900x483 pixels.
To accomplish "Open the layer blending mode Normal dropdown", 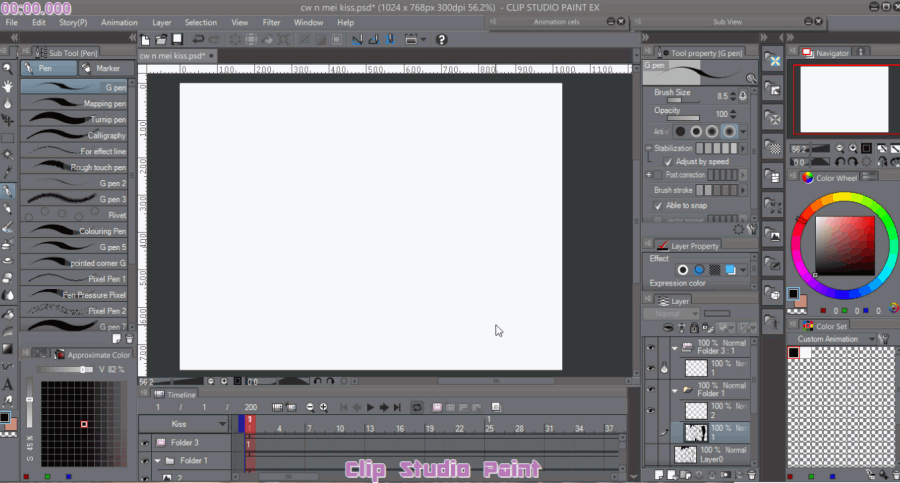I will [671, 314].
